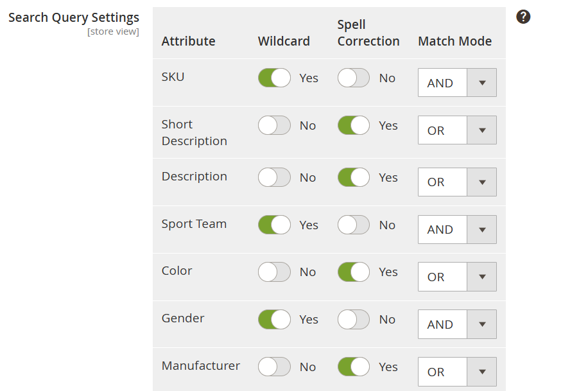Image resolution: width=588 pixels, height=391 pixels.
Task: Enable wildcard for Color attribute
Action: (x=274, y=272)
